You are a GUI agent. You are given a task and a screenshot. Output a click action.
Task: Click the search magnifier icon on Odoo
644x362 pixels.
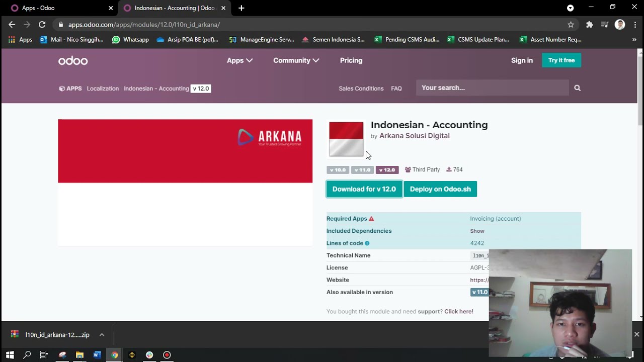(577, 88)
